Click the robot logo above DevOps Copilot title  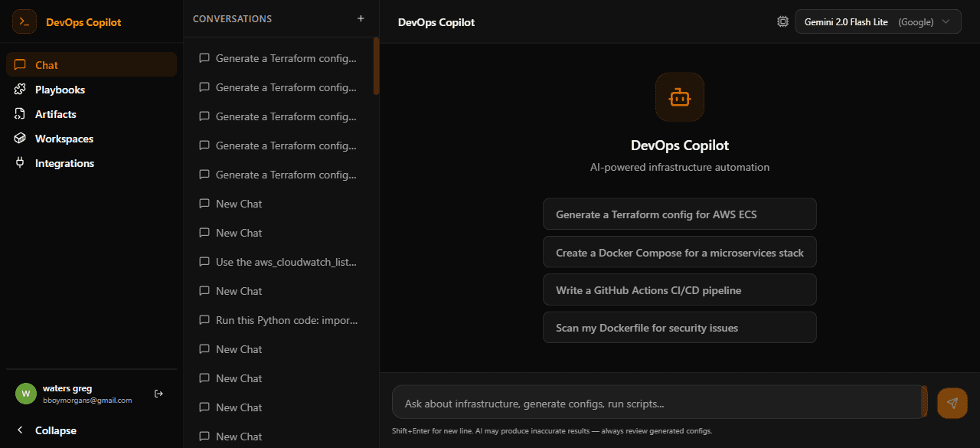point(680,97)
